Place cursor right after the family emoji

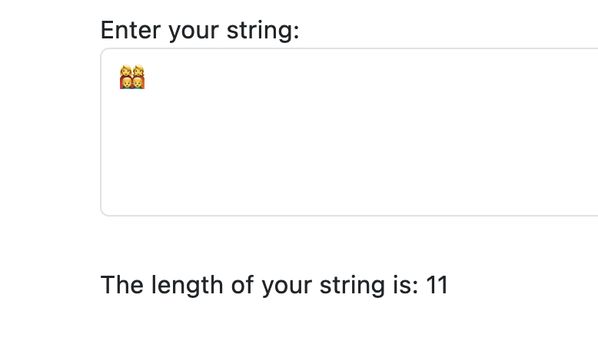click(146, 78)
